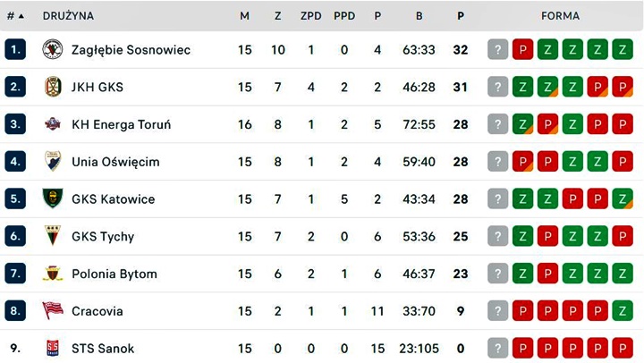Click the first red P form badge for Zagłębie Sosnowiec

coord(523,50)
